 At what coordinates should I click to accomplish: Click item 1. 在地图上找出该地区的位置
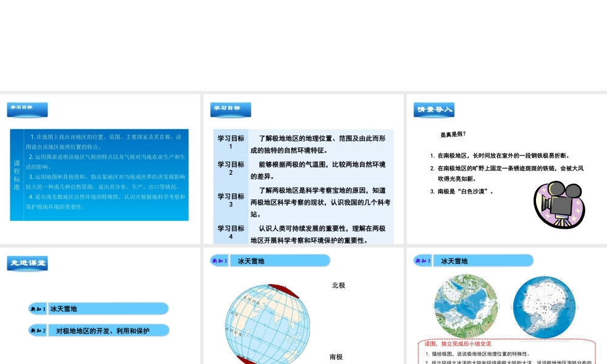104,141
